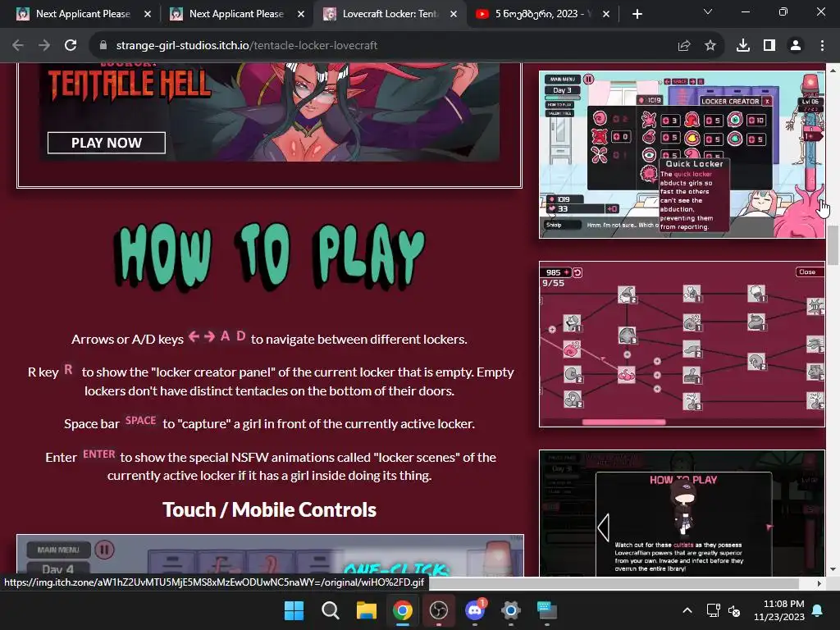
Task: Bookmark this page with the star
Action: [710, 46]
